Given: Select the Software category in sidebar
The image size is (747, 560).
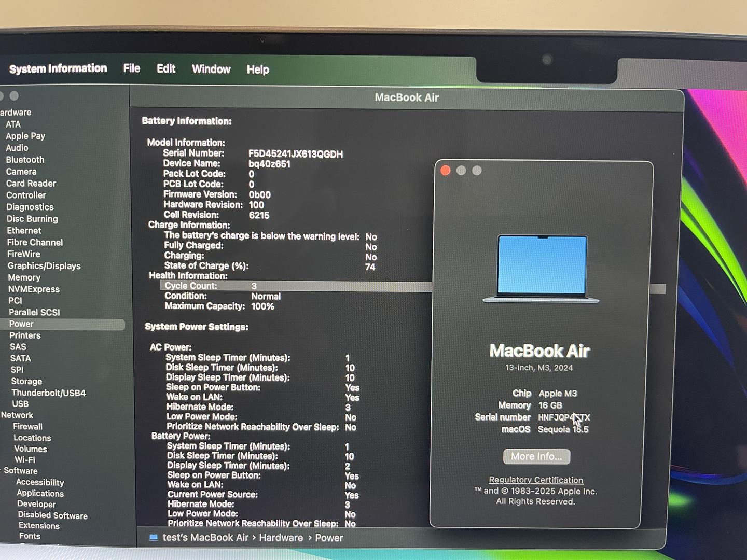Looking at the screenshot, I should click(x=21, y=471).
